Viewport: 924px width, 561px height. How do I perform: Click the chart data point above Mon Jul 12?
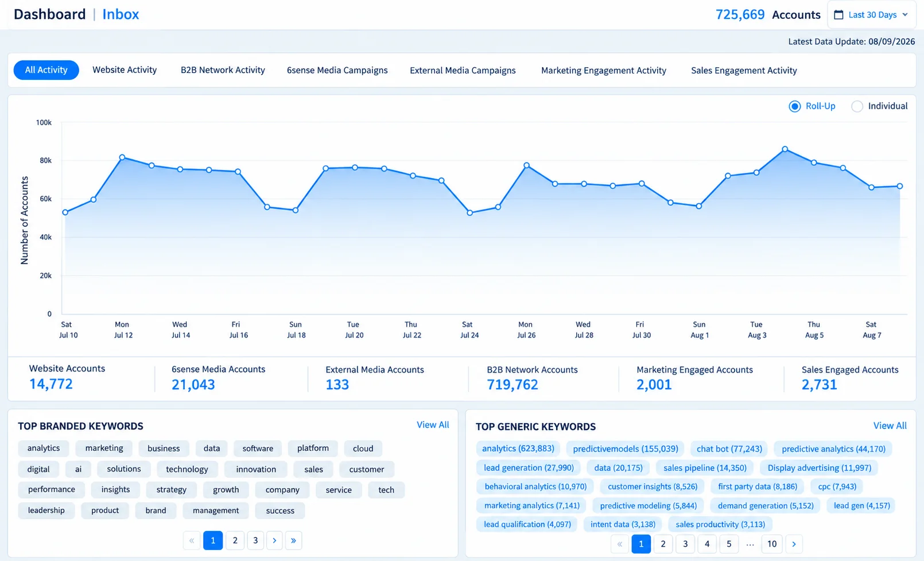(x=122, y=157)
